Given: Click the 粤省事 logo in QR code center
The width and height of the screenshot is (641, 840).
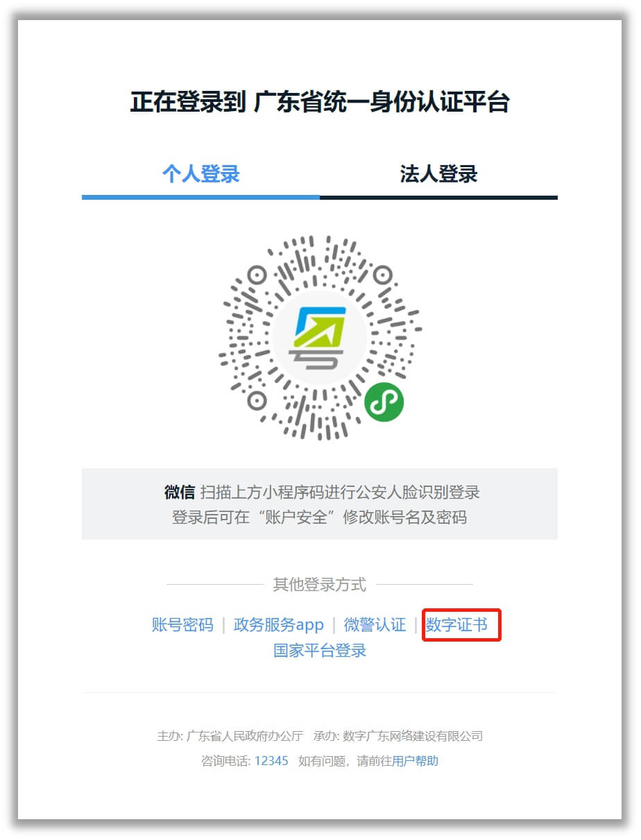Looking at the screenshot, I should click(319, 337).
